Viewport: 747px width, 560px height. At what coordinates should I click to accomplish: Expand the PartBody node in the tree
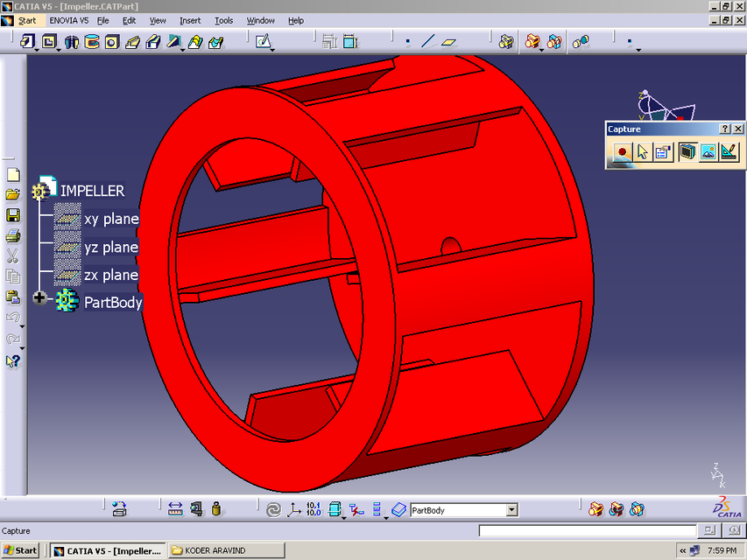point(39,297)
